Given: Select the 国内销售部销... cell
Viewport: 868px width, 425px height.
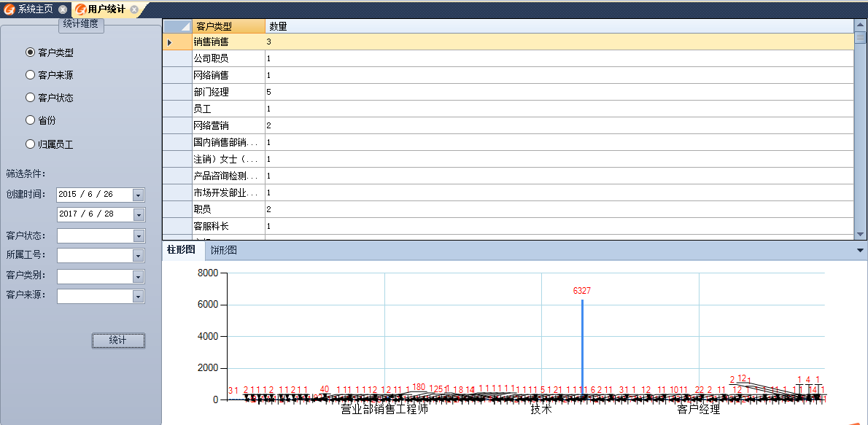Looking at the screenshot, I should pyautogui.click(x=228, y=142).
